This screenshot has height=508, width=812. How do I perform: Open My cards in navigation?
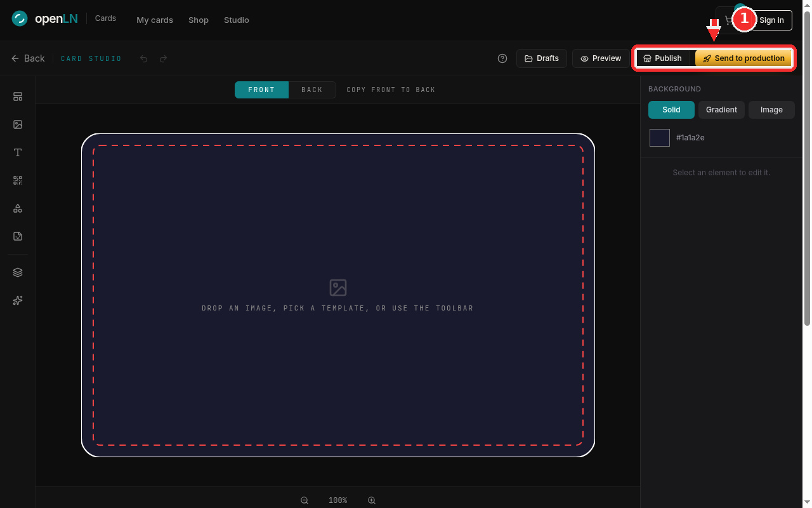(155, 20)
